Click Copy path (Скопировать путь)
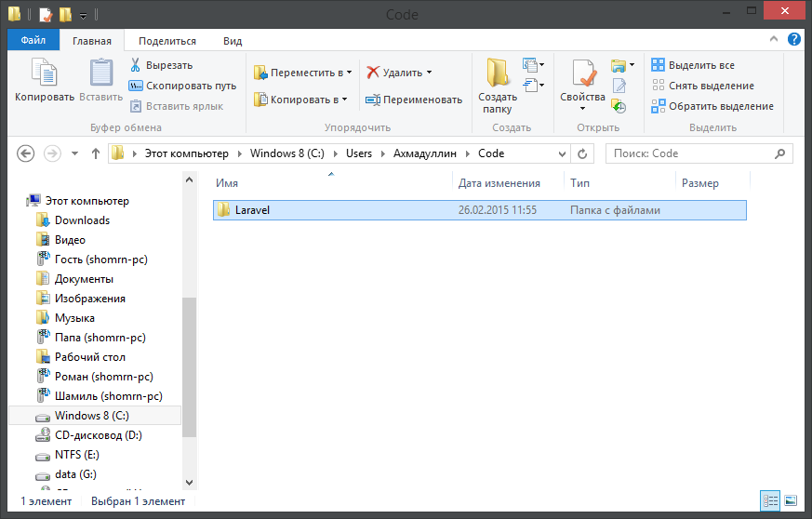Image resolution: width=812 pixels, height=519 pixels. point(182,86)
